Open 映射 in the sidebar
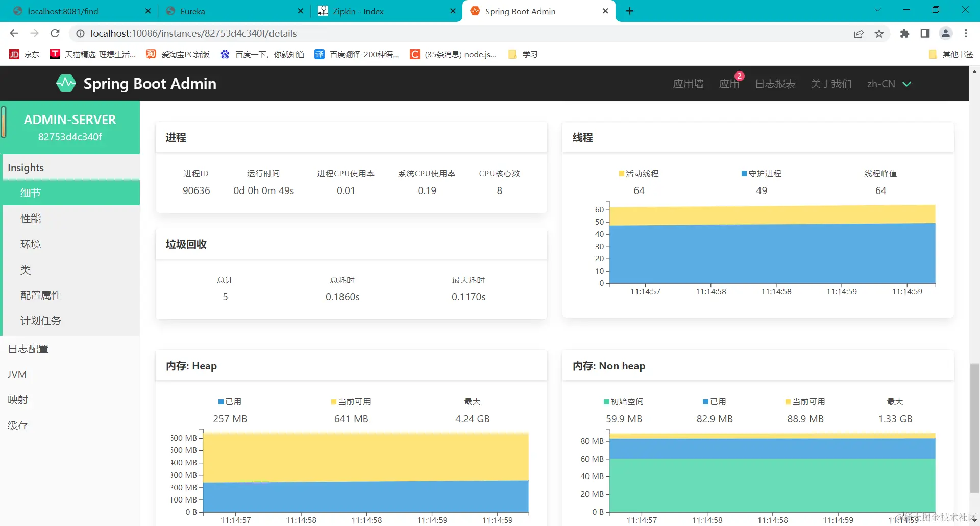 coord(70,400)
